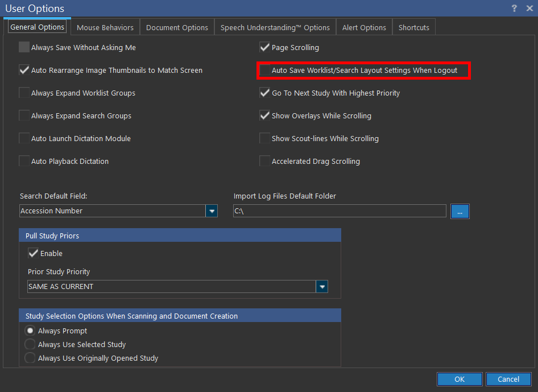Expand Prior Study Priority dropdown
The width and height of the screenshot is (538, 392).
click(x=322, y=287)
